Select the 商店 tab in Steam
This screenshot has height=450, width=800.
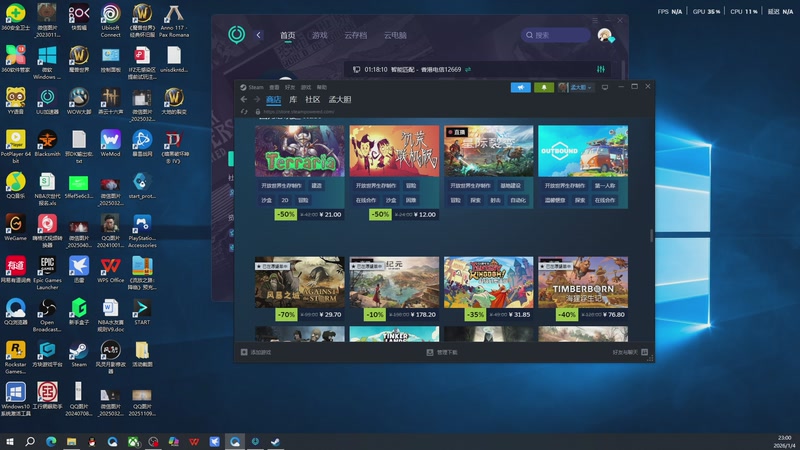(273, 99)
